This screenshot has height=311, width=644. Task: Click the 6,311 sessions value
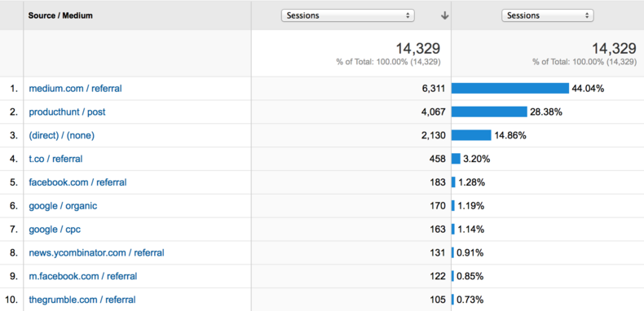tap(433, 88)
